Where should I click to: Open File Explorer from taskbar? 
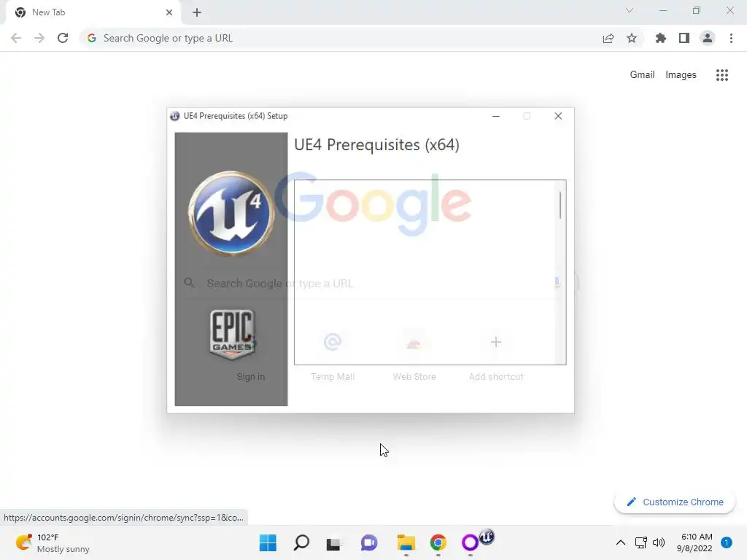[x=406, y=542]
